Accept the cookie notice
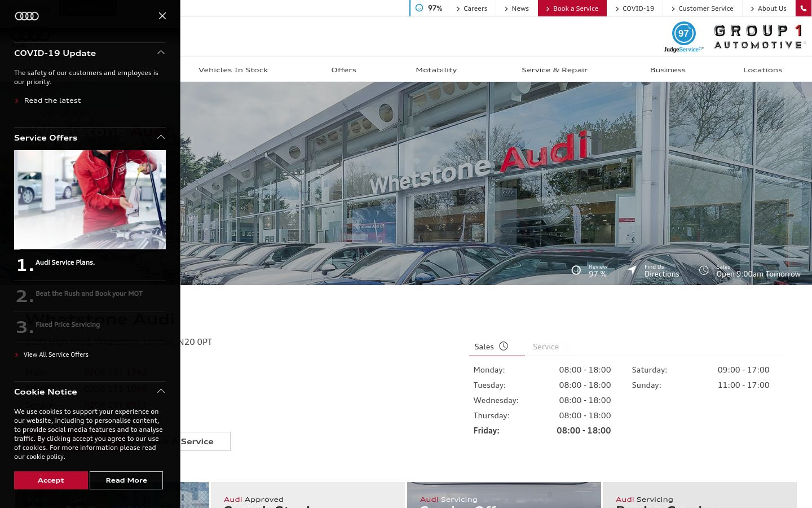 (x=51, y=480)
